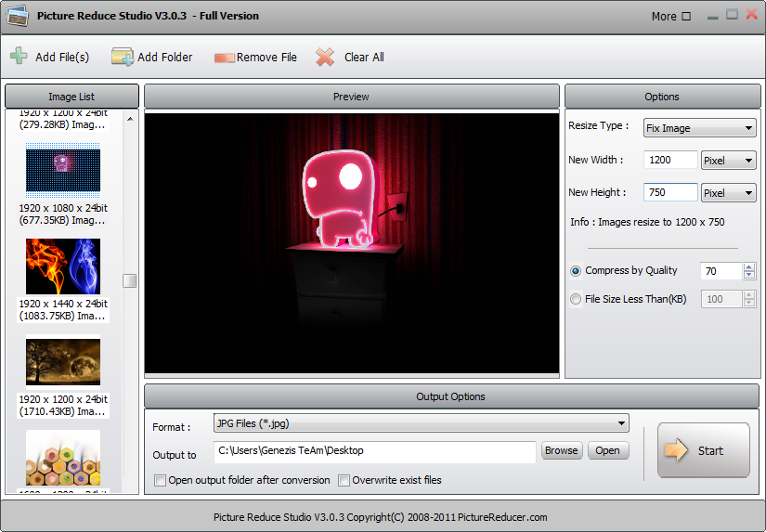Select the pink robot thumbnail in list

63,171
